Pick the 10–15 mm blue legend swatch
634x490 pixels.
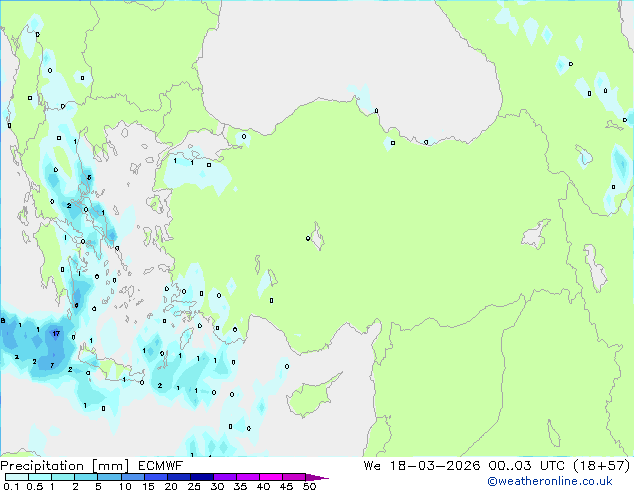click(x=132, y=477)
